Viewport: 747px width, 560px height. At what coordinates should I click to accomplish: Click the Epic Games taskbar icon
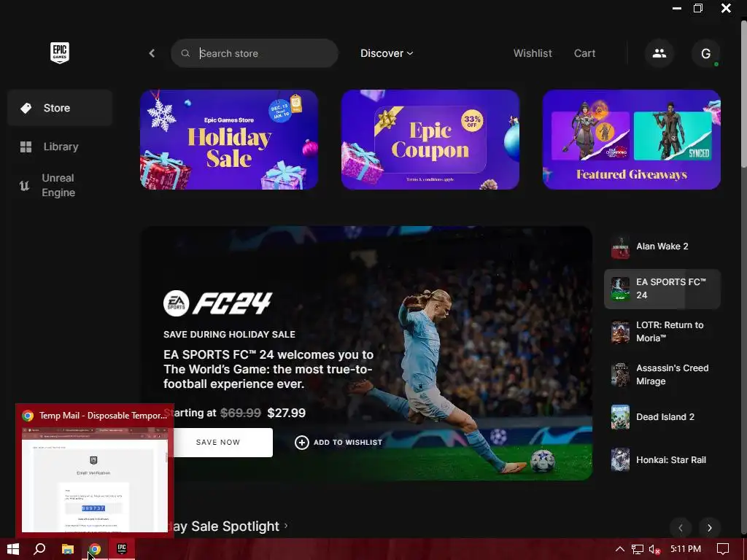click(x=122, y=550)
